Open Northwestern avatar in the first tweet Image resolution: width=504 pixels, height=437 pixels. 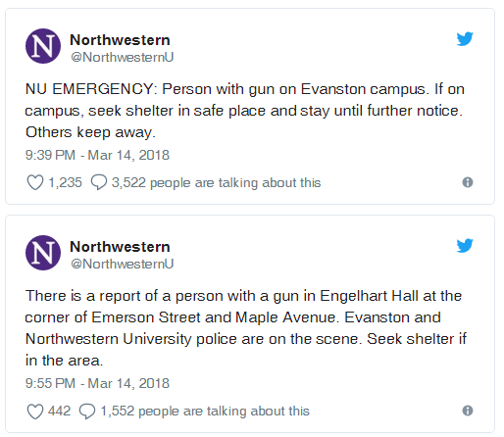pyautogui.click(x=43, y=46)
